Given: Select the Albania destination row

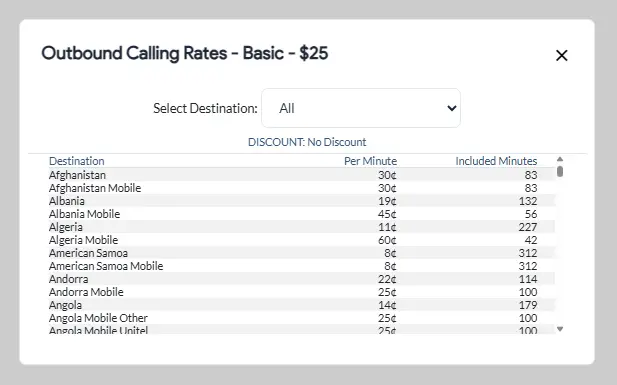Looking at the screenshot, I should coord(301,201).
